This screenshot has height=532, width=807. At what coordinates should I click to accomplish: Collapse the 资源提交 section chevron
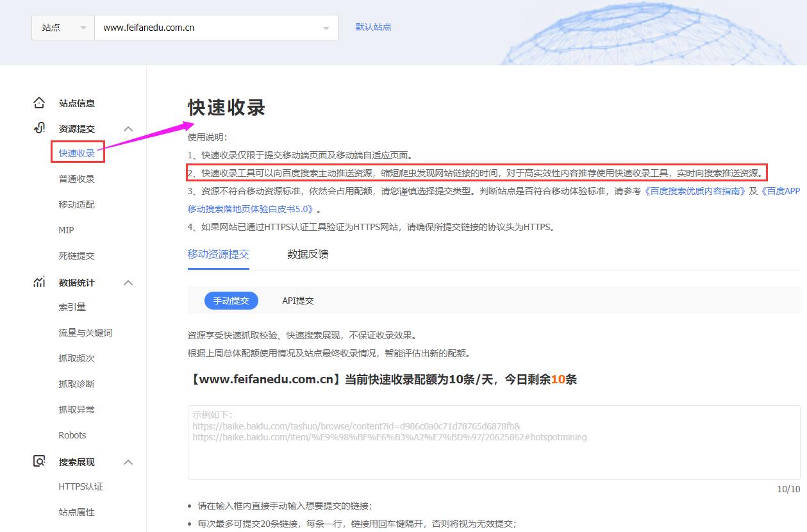click(128, 129)
